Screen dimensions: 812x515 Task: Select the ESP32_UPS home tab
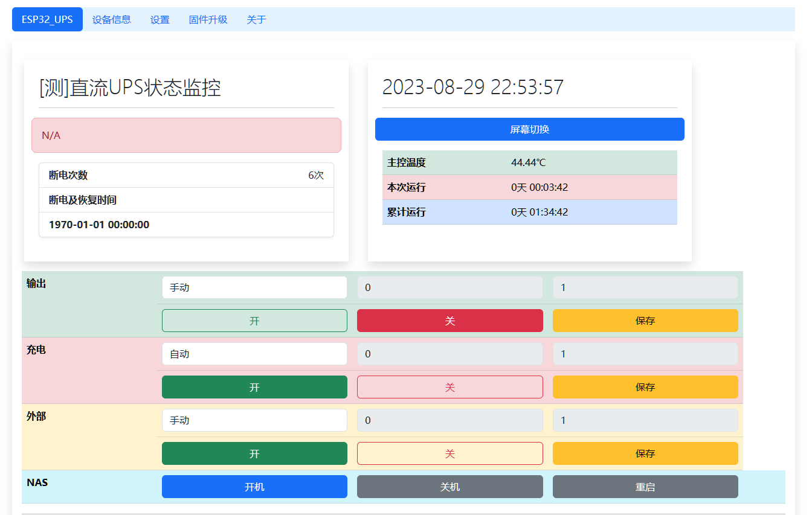pyautogui.click(x=47, y=19)
